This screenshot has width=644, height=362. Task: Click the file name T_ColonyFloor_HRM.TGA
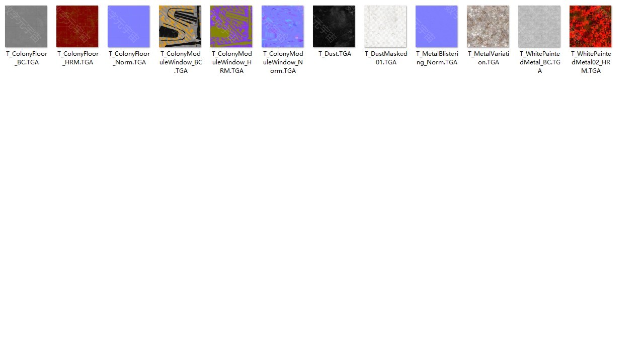(x=78, y=58)
